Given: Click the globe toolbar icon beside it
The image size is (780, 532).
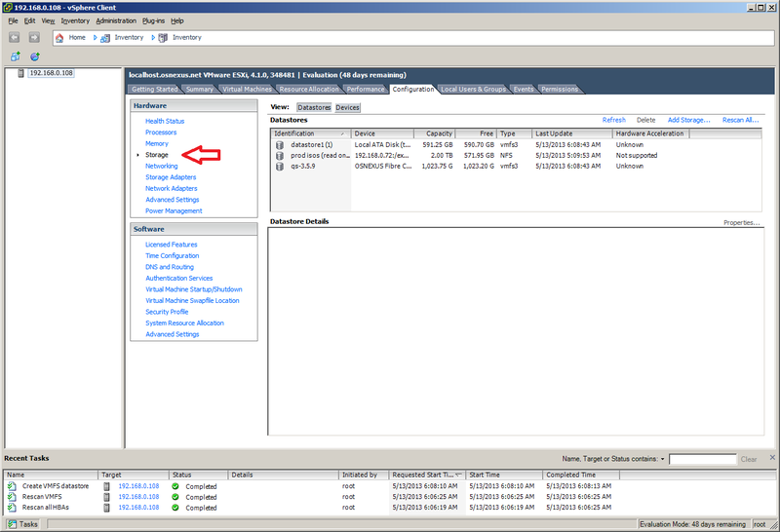Looking at the screenshot, I should point(34,57).
